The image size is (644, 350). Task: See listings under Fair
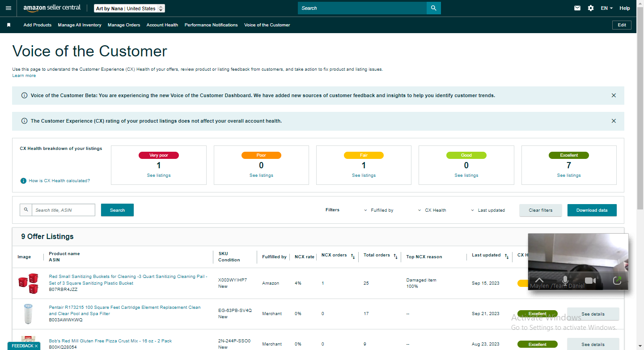click(x=364, y=175)
